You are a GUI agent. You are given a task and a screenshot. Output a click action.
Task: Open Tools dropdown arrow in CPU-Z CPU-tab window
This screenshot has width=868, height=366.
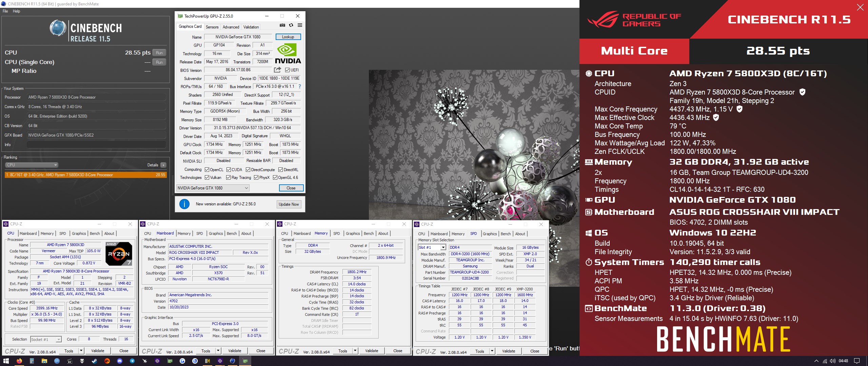pyautogui.click(x=81, y=351)
